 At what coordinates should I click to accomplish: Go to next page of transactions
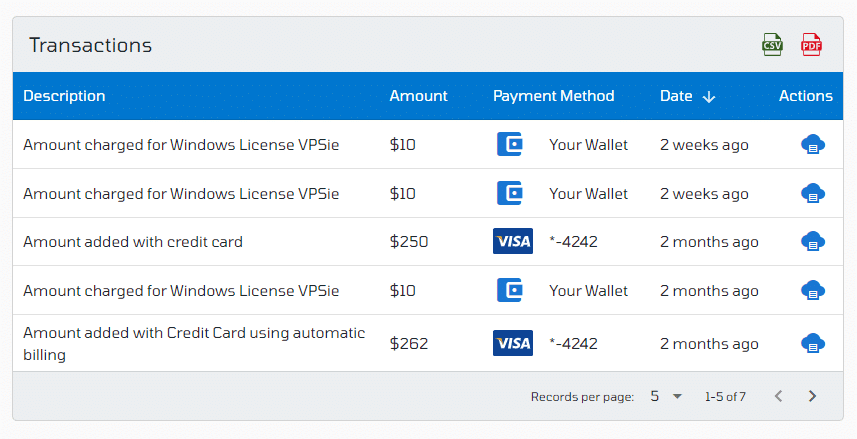tap(812, 396)
